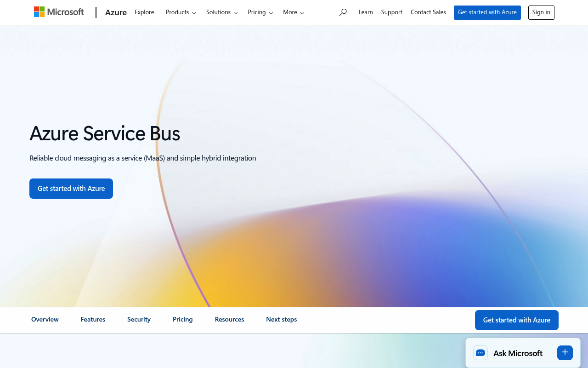
Task: Go to the Learn link
Action: [366, 12]
